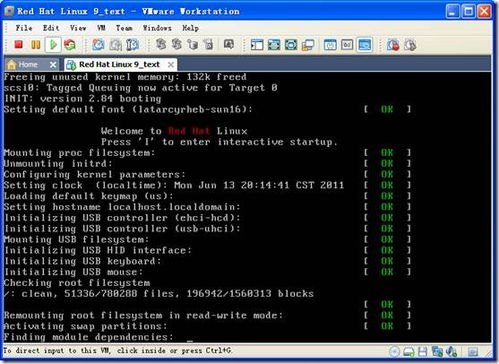Screen dimensions: 499x364
Task: Click 'To direct input to this VM' status text
Action: (117, 351)
